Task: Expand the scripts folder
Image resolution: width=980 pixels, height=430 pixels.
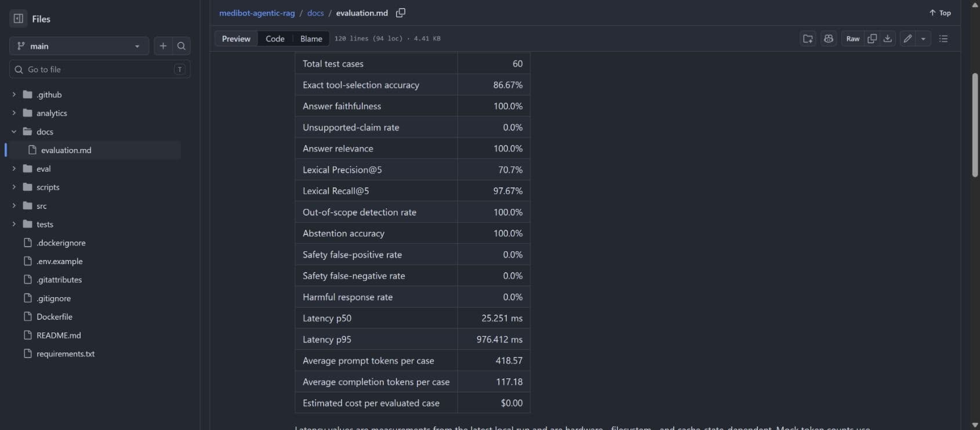Action: point(14,187)
